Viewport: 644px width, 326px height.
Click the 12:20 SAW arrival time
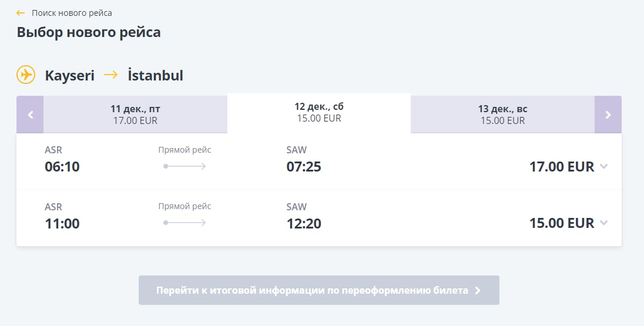[x=304, y=224]
